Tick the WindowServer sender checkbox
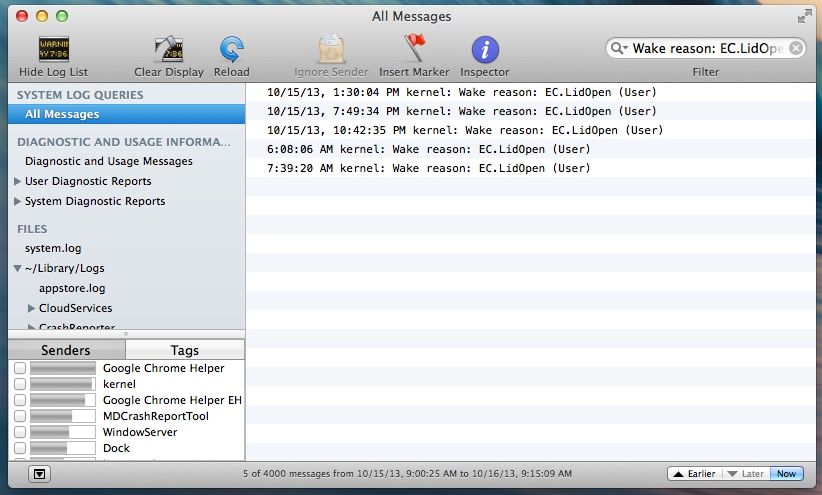 point(20,432)
